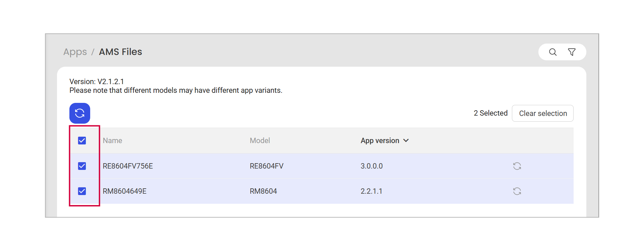Viewport: 644px width, 251px height.
Task: Sort by the Name column header
Action: (112, 141)
